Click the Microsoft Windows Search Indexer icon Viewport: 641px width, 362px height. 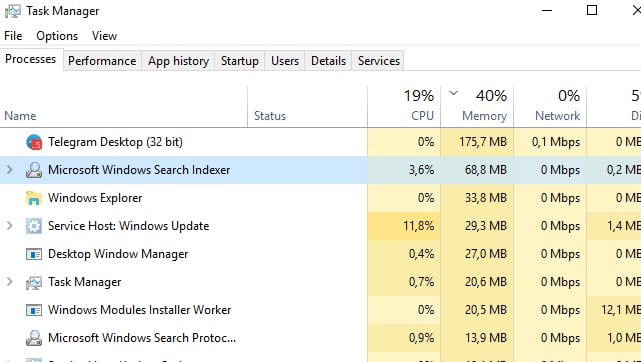[x=34, y=170]
